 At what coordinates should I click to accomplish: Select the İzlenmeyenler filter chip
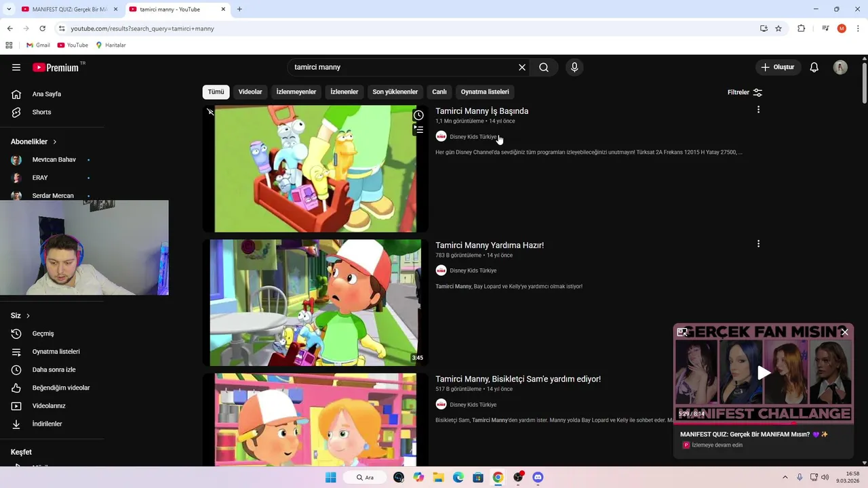coord(296,92)
